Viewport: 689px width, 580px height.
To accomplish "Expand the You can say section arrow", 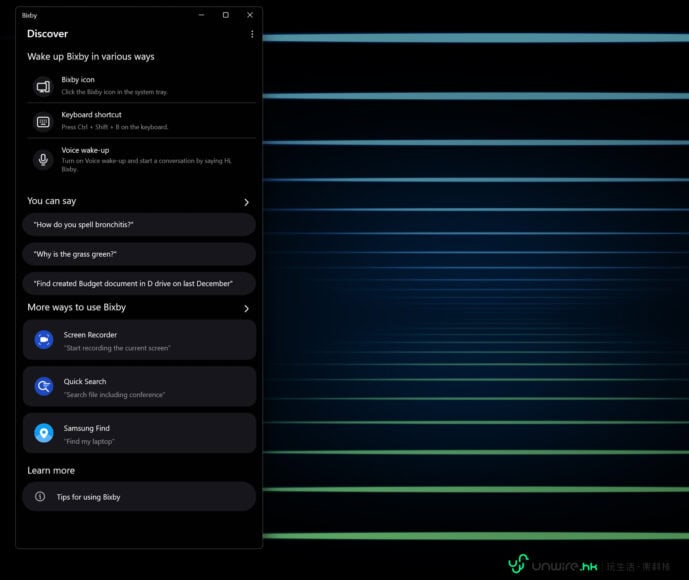I will [246, 202].
